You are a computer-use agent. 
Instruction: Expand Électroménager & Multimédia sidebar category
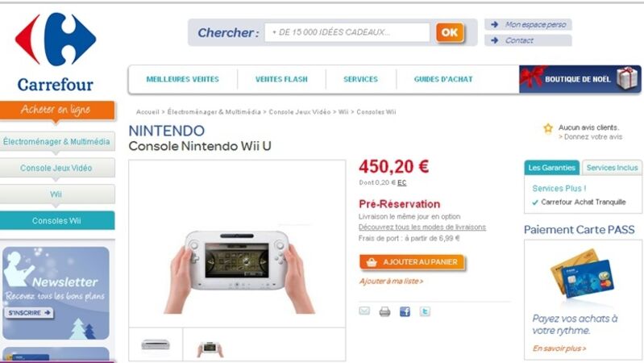coord(56,142)
